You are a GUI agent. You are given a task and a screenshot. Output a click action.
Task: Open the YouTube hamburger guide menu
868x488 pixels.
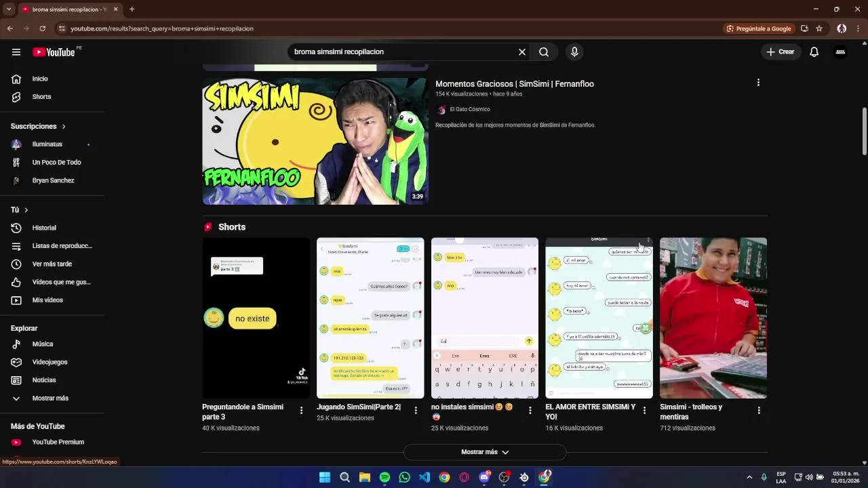(x=16, y=52)
